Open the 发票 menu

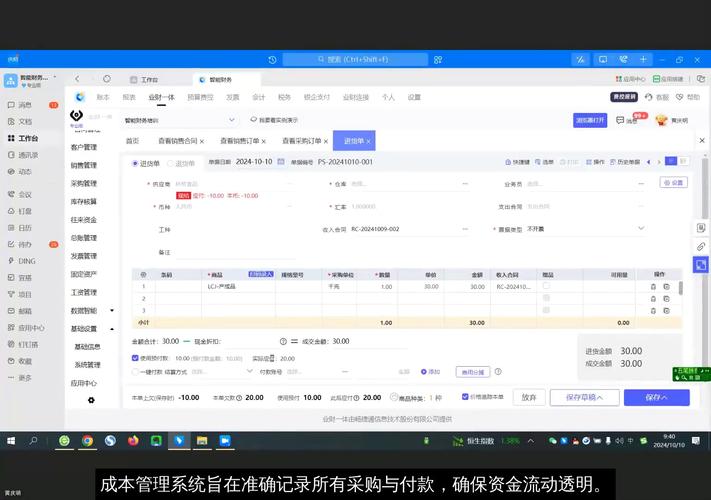tap(233, 97)
